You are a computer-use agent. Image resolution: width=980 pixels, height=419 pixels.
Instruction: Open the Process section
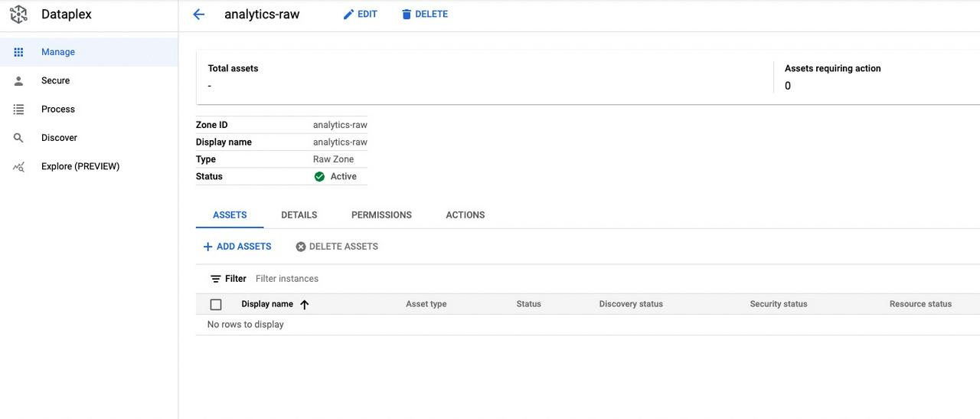pos(89,110)
